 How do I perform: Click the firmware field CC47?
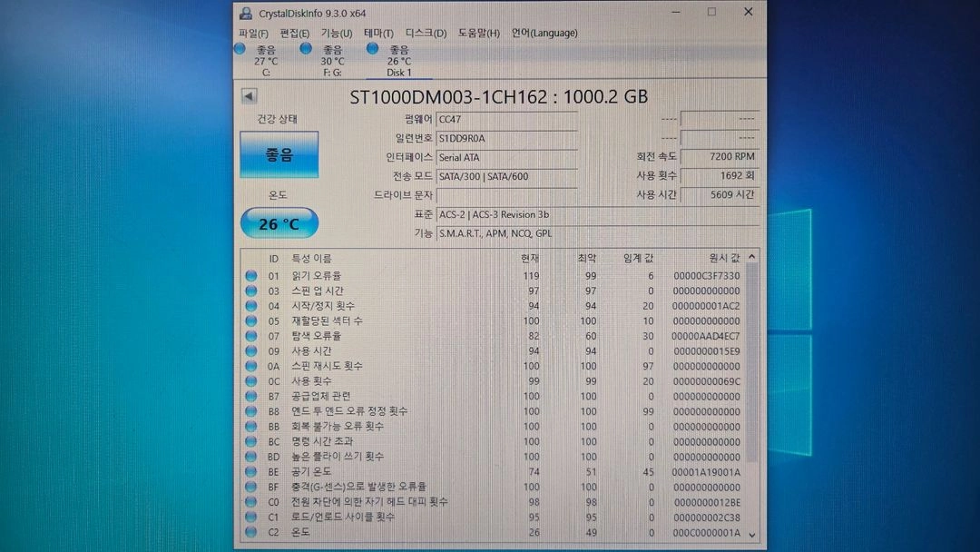pyautogui.click(x=506, y=119)
